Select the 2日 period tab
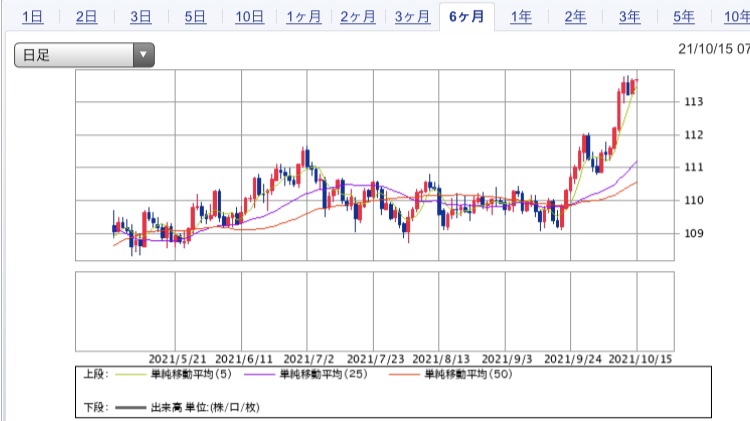750x421 pixels. [x=87, y=17]
